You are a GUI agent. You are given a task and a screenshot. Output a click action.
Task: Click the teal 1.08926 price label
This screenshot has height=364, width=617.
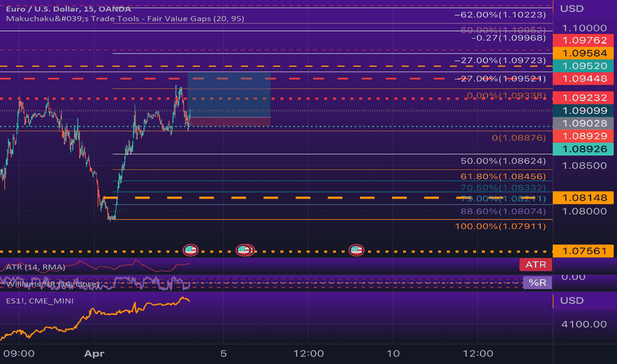click(583, 149)
